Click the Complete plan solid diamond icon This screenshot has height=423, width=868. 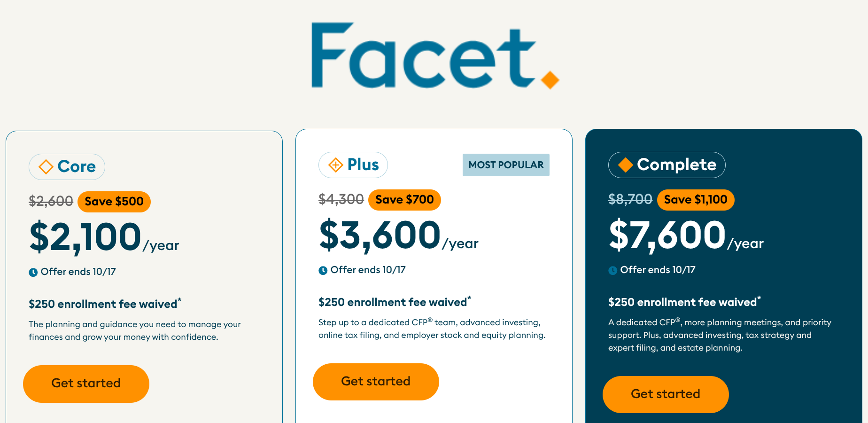(625, 165)
